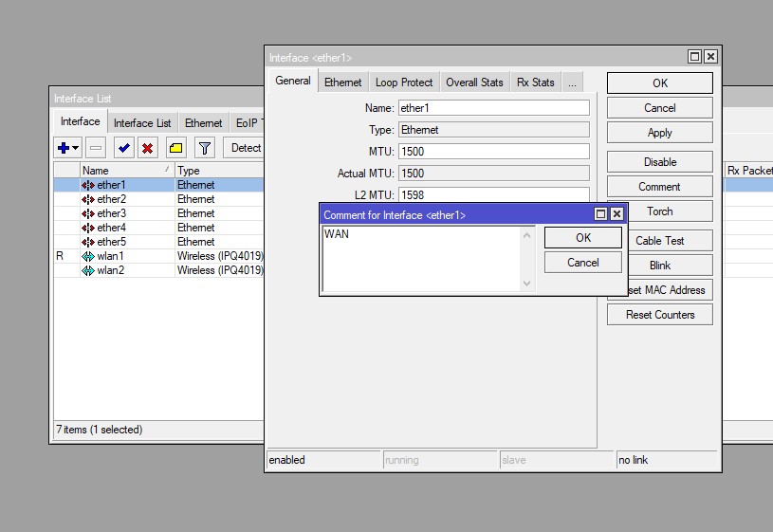Click the Type field showing Ethernet
Screen dimensions: 773x532
click(493, 130)
